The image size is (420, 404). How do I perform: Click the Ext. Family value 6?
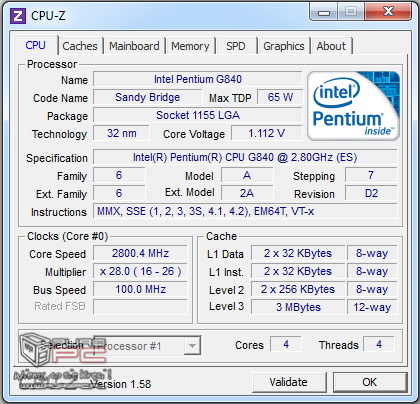[119, 193]
